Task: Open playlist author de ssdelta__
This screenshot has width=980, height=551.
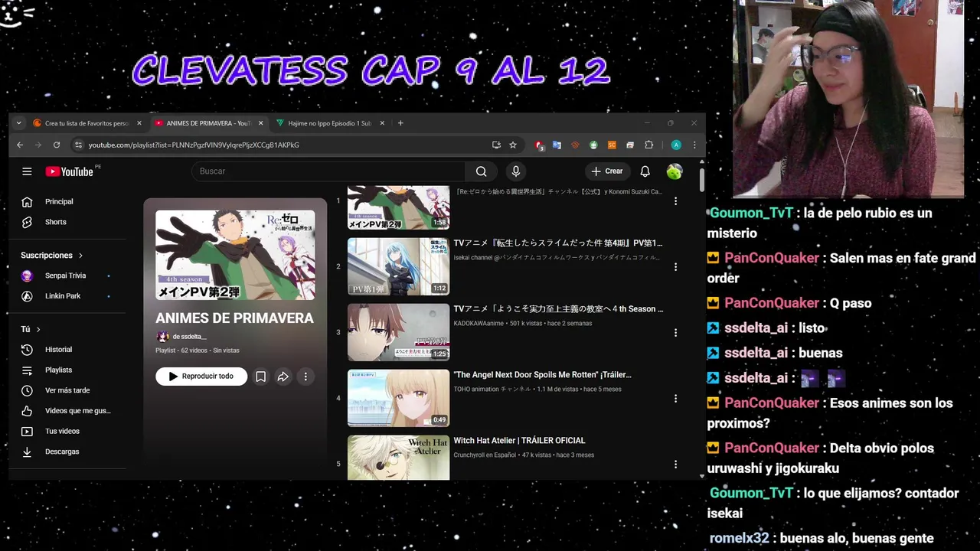Action: coord(189,337)
